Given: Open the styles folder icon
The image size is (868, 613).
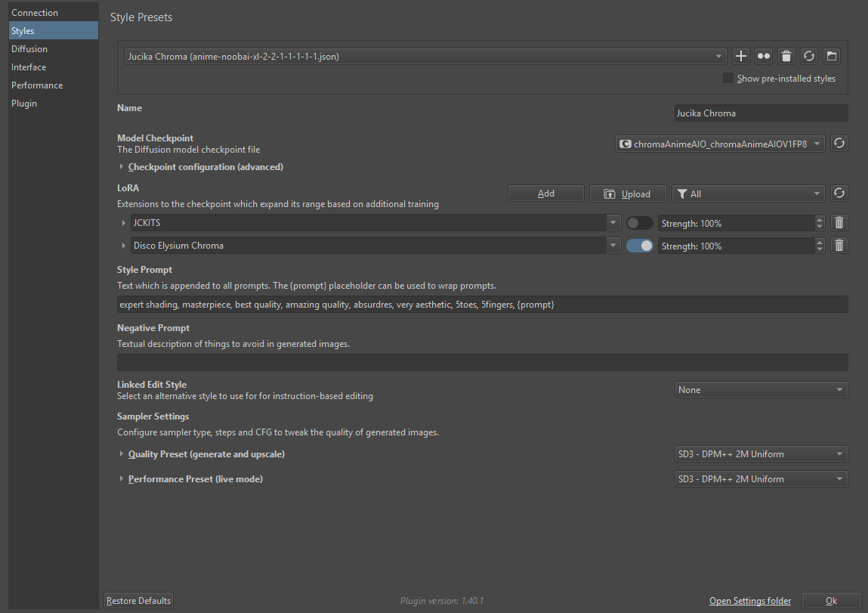Looking at the screenshot, I should [831, 56].
